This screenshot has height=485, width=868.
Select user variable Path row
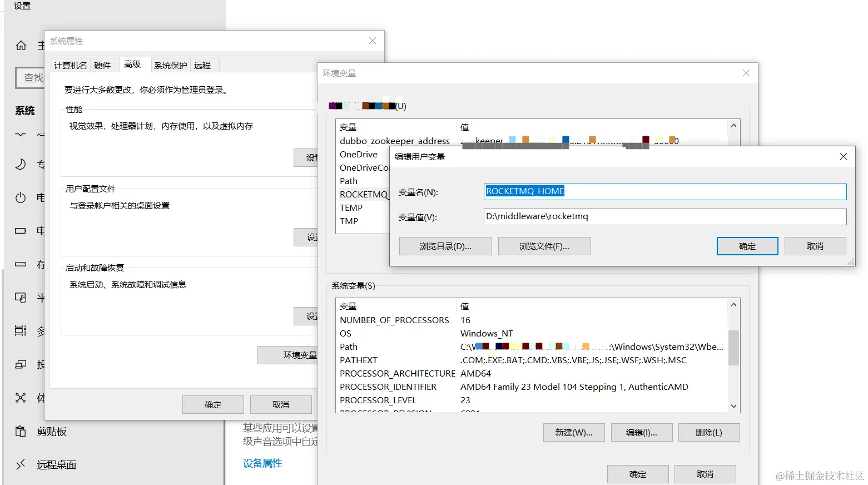(x=363, y=181)
